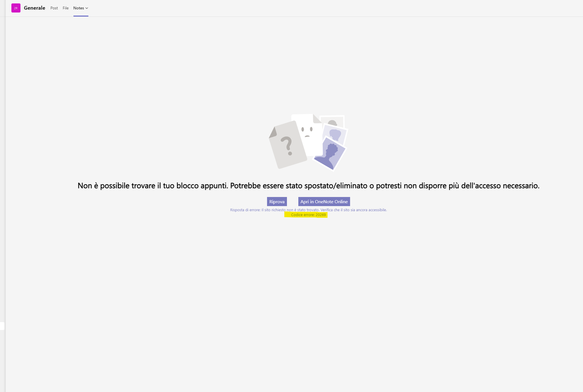Open notebook via Apri in OneNote Online

[324, 202]
